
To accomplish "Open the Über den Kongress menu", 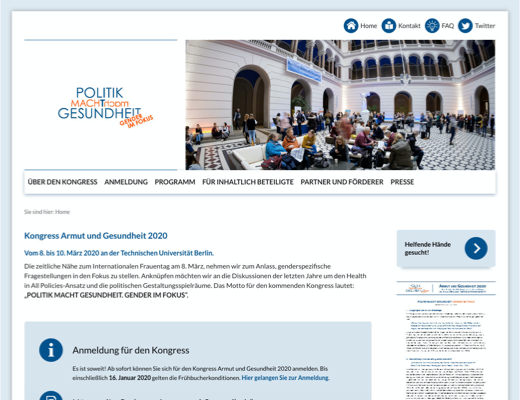I will coord(62,182).
